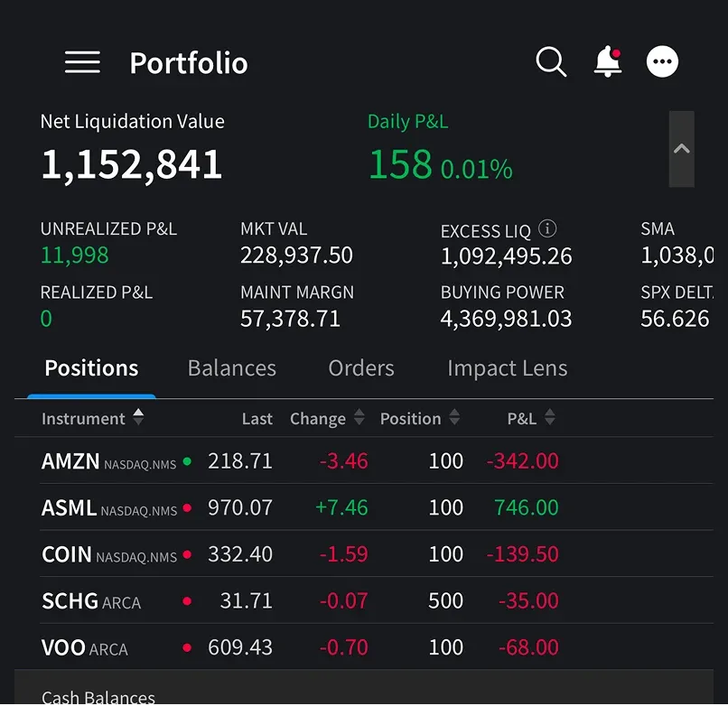Screen dimensions: 728x706
Task: Open the hamburger navigation menu
Action: pyautogui.click(x=82, y=62)
